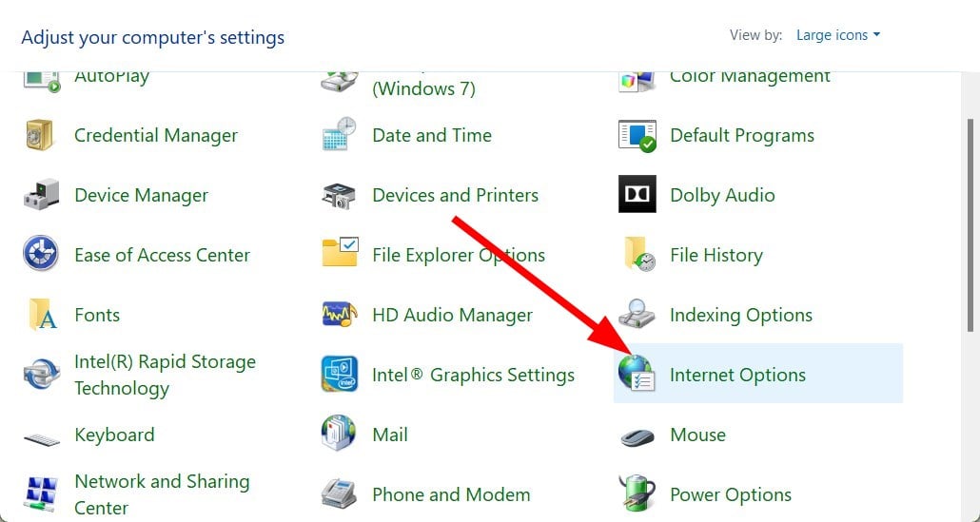980x522 pixels.
Task: Open the File Explorer Options link
Action: click(x=459, y=256)
